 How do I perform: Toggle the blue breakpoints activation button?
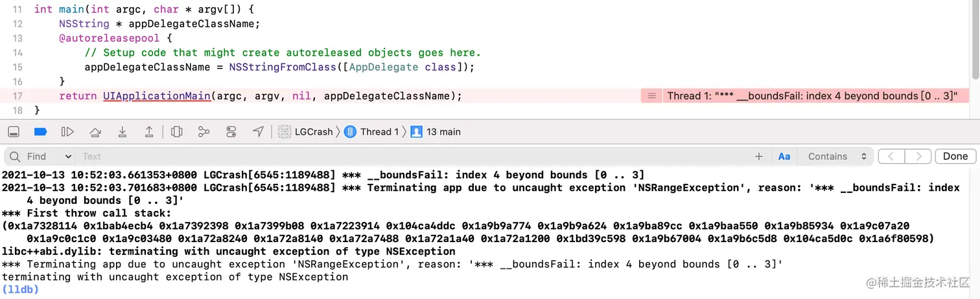click(x=40, y=132)
